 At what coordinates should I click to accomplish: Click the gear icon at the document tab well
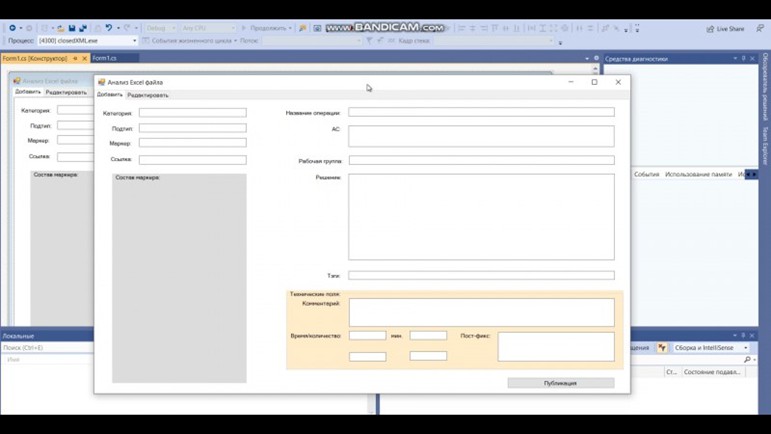point(596,58)
